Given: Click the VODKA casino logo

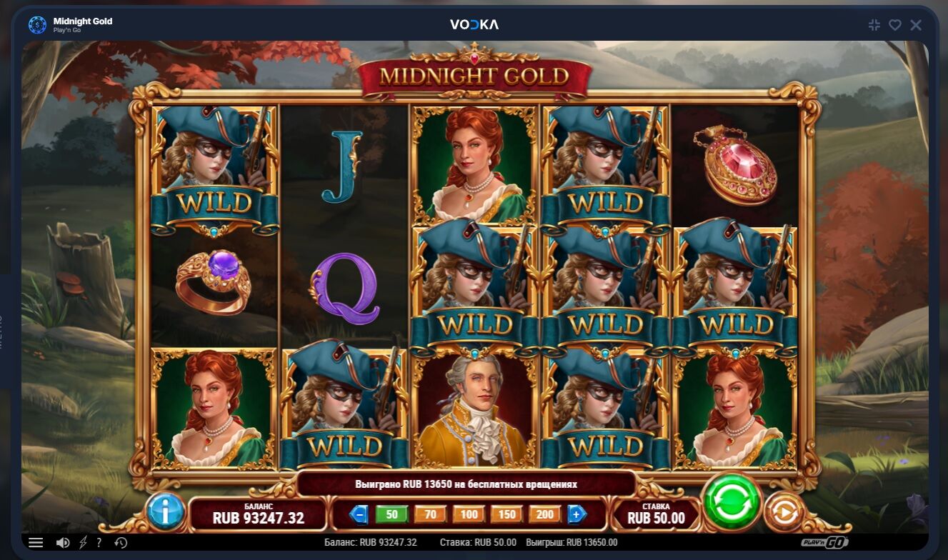Looking at the screenshot, I should coord(474,24).
